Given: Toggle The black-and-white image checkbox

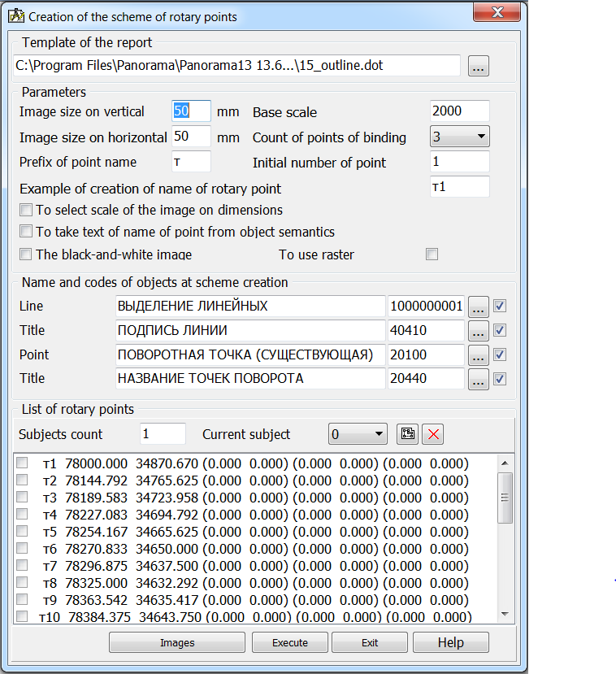Looking at the screenshot, I should pyautogui.click(x=26, y=254).
